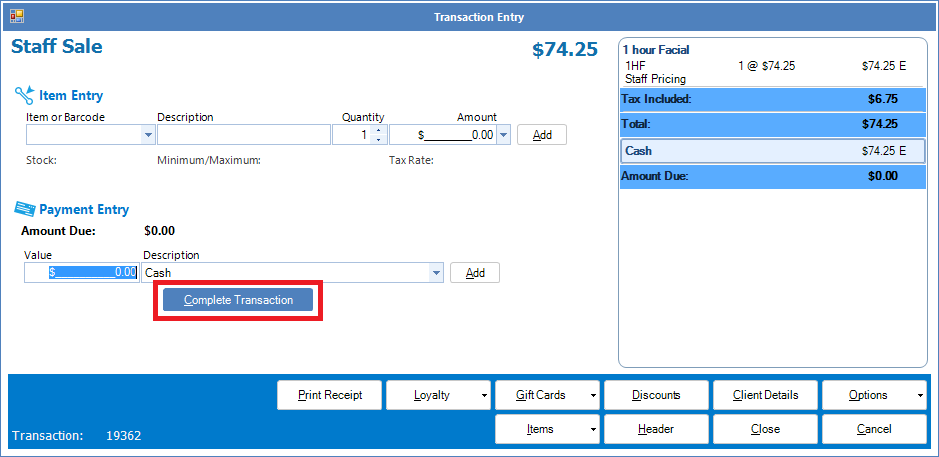Increase quantity with the up arrow
This screenshot has width=939, height=457.
pos(378,130)
